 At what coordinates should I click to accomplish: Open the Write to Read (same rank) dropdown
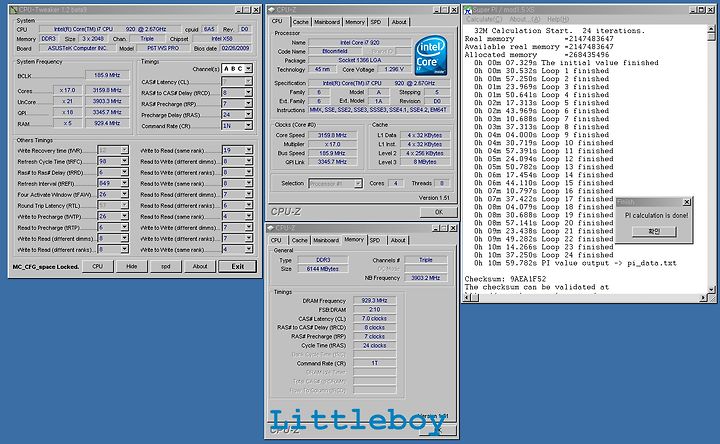[248, 150]
